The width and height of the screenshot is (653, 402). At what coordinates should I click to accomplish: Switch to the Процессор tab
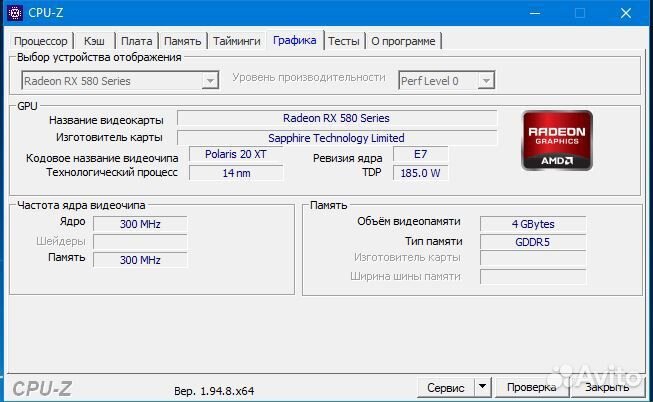pos(41,41)
